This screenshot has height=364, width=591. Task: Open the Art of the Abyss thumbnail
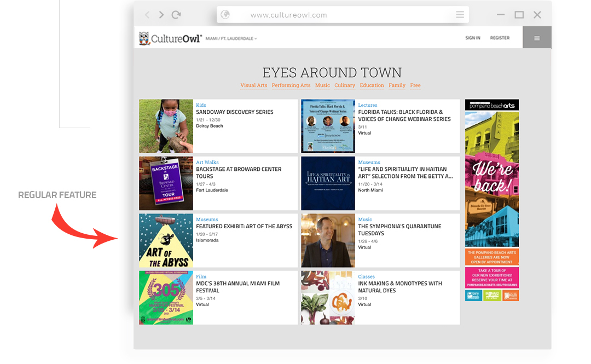pyautogui.click(x=166, y=241)
